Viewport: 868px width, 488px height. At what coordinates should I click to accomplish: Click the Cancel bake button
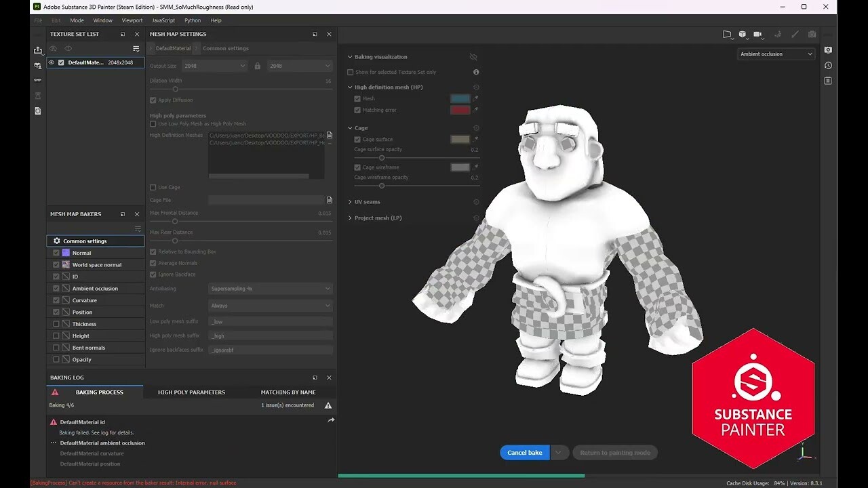[525, 453]
